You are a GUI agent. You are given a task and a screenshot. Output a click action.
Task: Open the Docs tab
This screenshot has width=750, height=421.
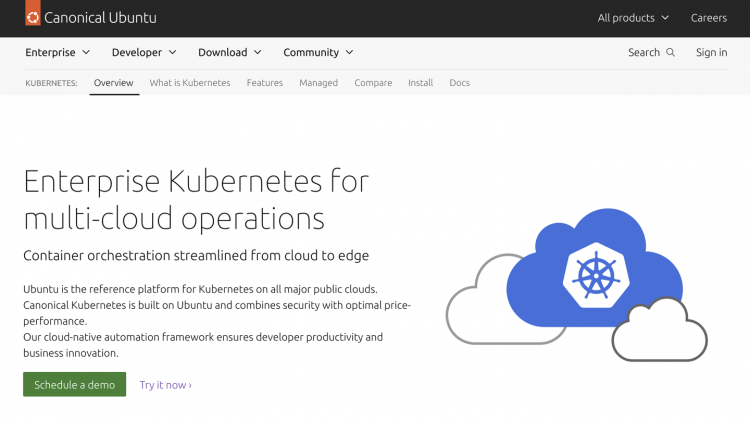pos(459,83)
